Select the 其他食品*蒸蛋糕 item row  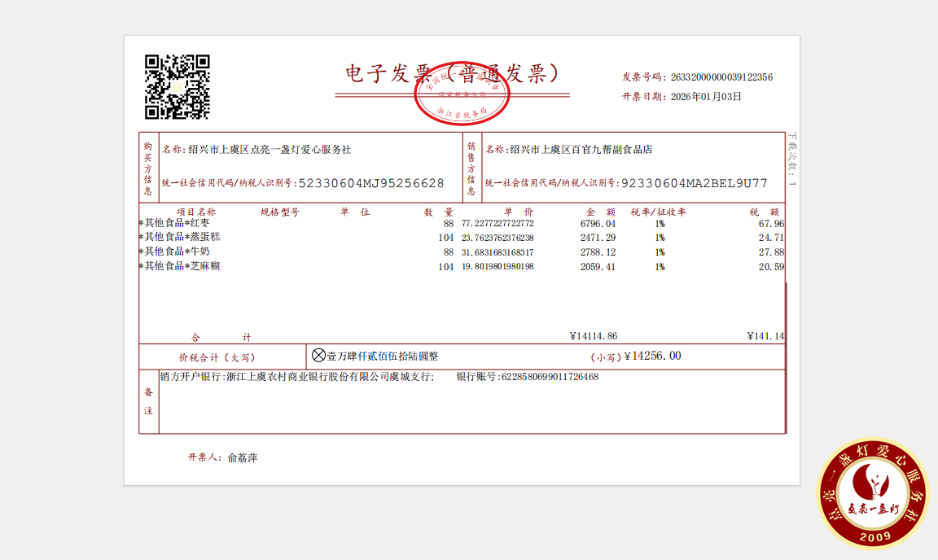tap(182, 237)
